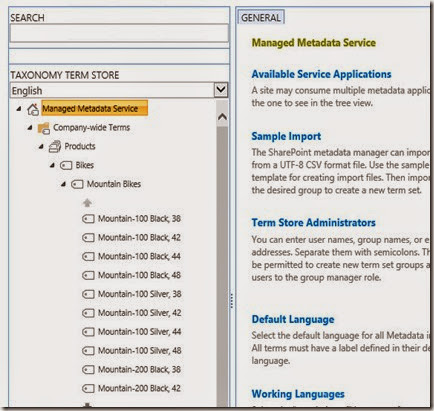
Task: Select term Mountain-100 Silver, 42
Action: [140, 313]
